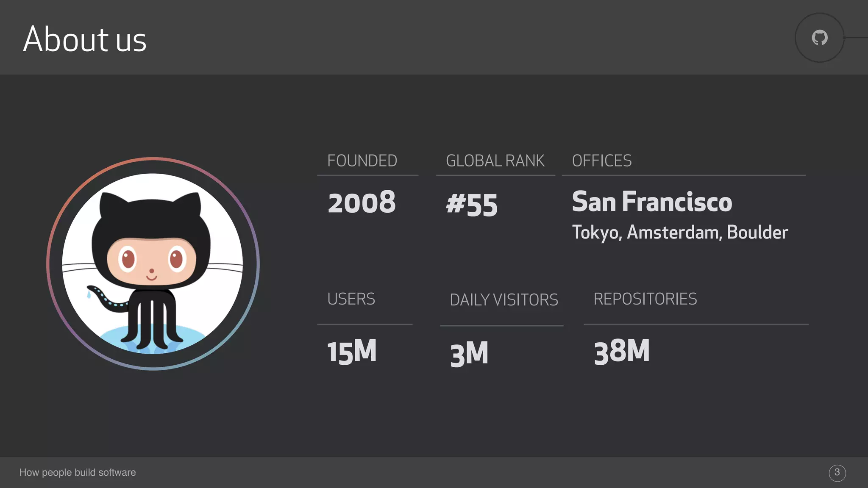868x488 pixels.
Task: Click the OFFICES heading label
Action: [x=601, y=161]
